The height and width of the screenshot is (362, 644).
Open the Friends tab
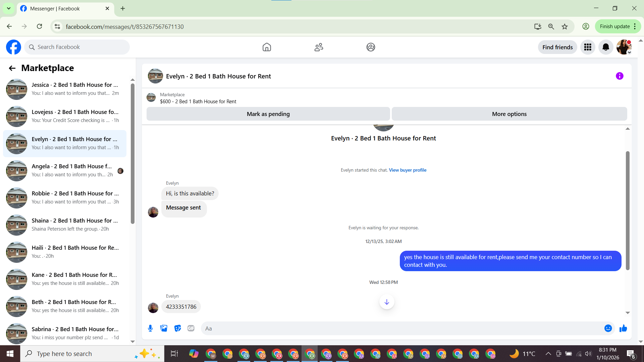click(319, 47)
